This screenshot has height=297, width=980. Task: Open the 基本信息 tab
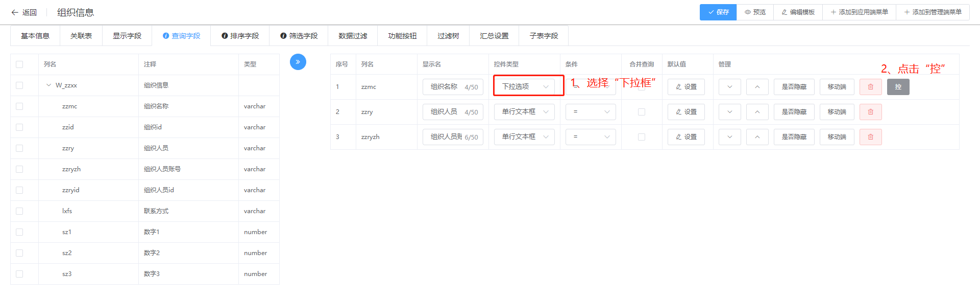[35, 36]
